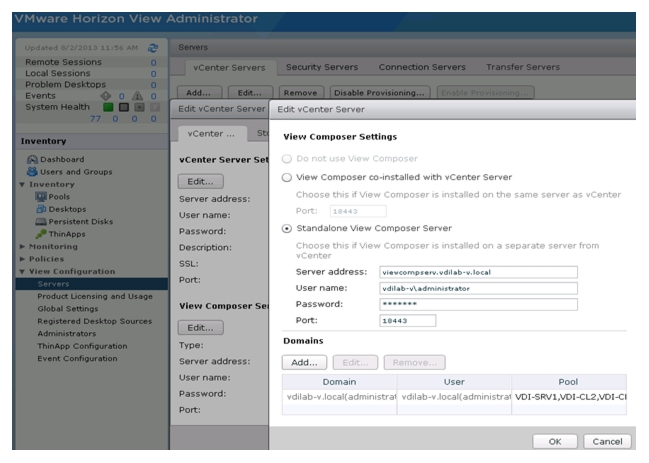Select the Events warning triangle icon

pos(137,96)
